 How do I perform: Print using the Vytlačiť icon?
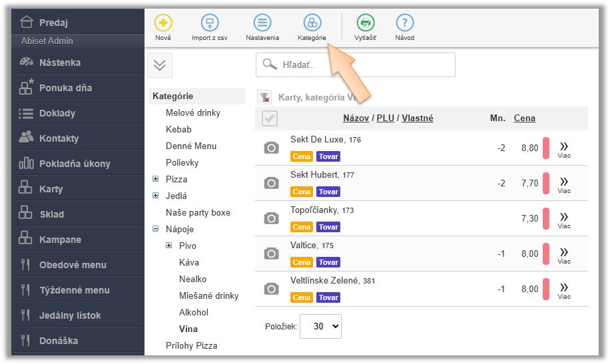[365, 23]
